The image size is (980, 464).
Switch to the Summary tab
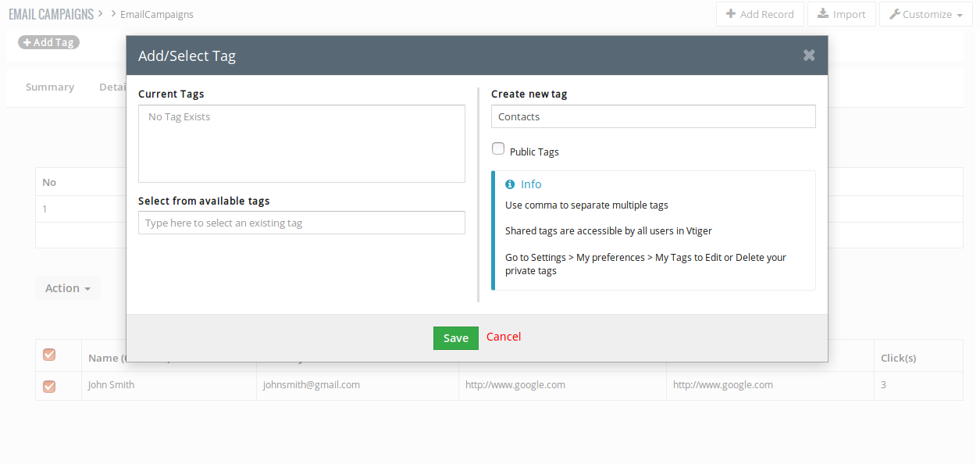coord(50,87)
